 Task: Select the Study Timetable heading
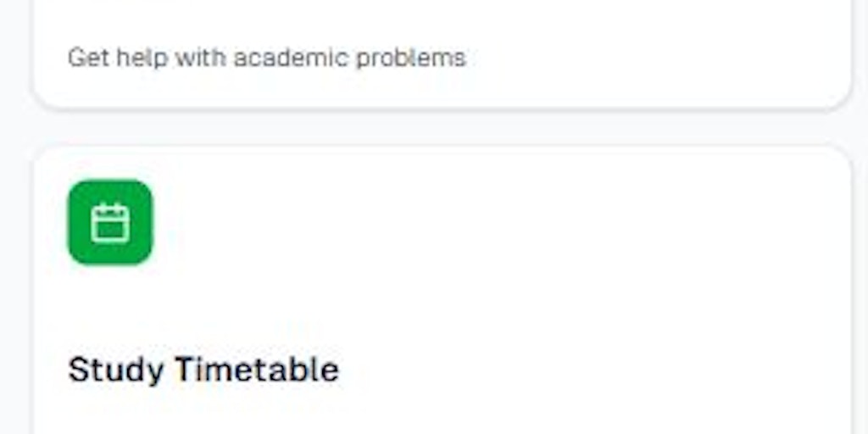(203, 370)
